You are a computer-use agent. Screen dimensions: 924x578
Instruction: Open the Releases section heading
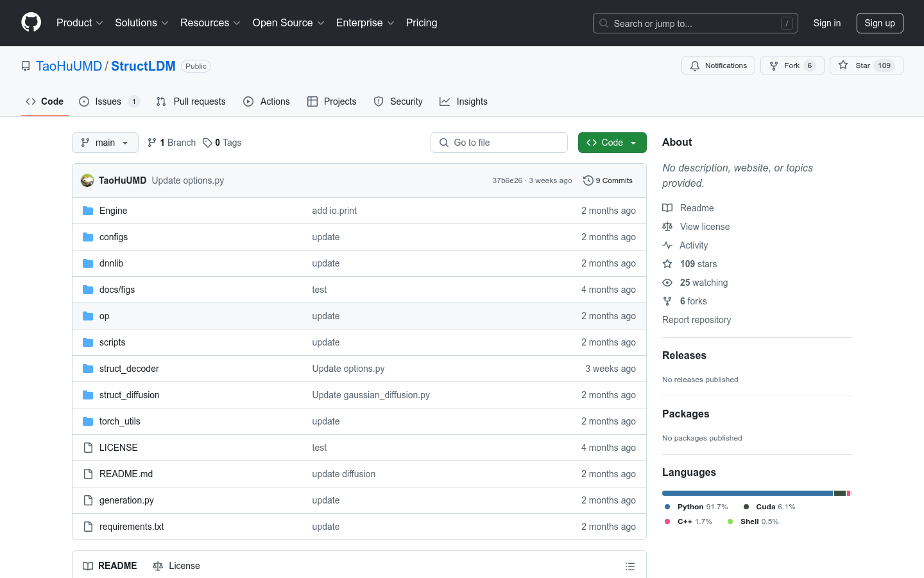[684, 355]
